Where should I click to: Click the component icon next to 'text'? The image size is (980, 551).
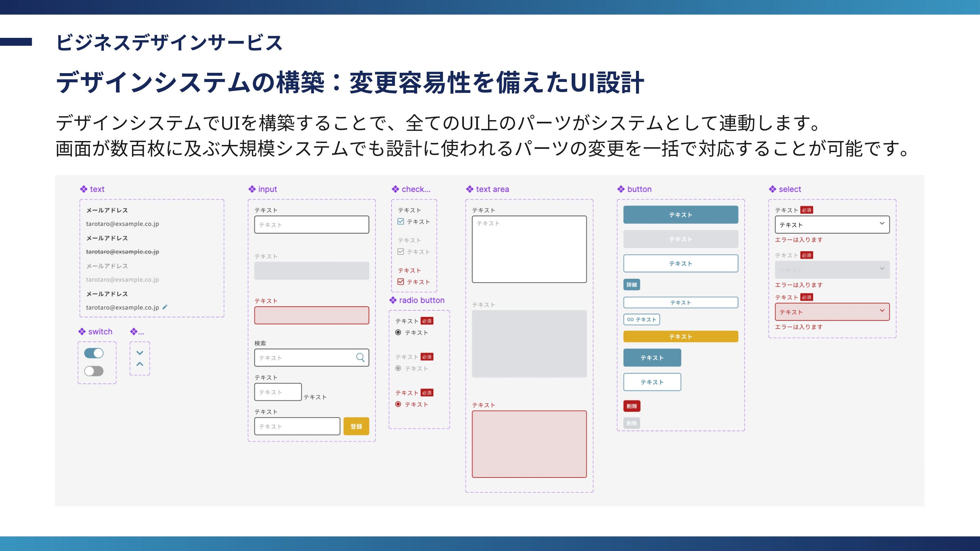(x=84, y=189)
